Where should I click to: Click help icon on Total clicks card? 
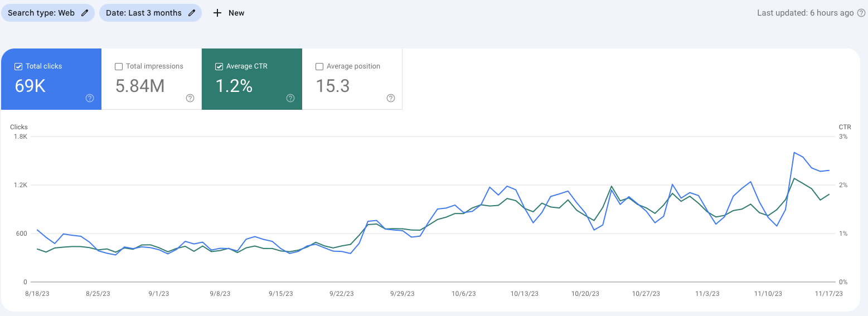click(90, 98)
